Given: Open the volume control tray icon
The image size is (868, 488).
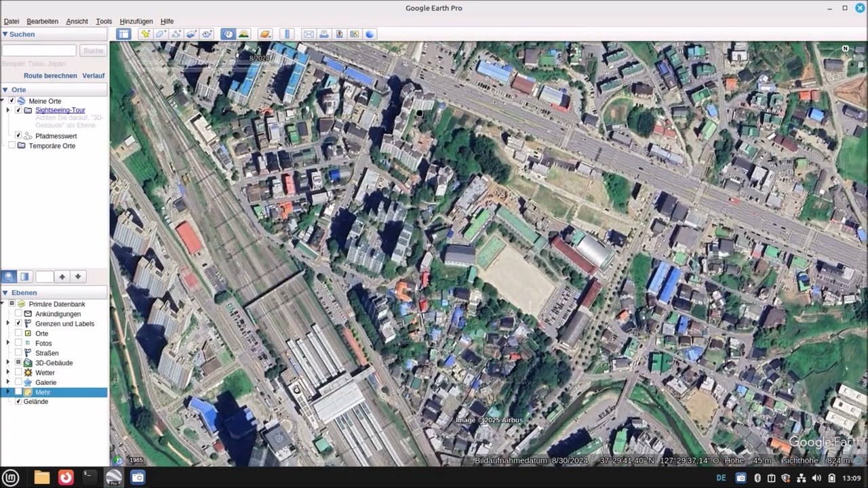Looking at the screenshot, I should point(816,478).
